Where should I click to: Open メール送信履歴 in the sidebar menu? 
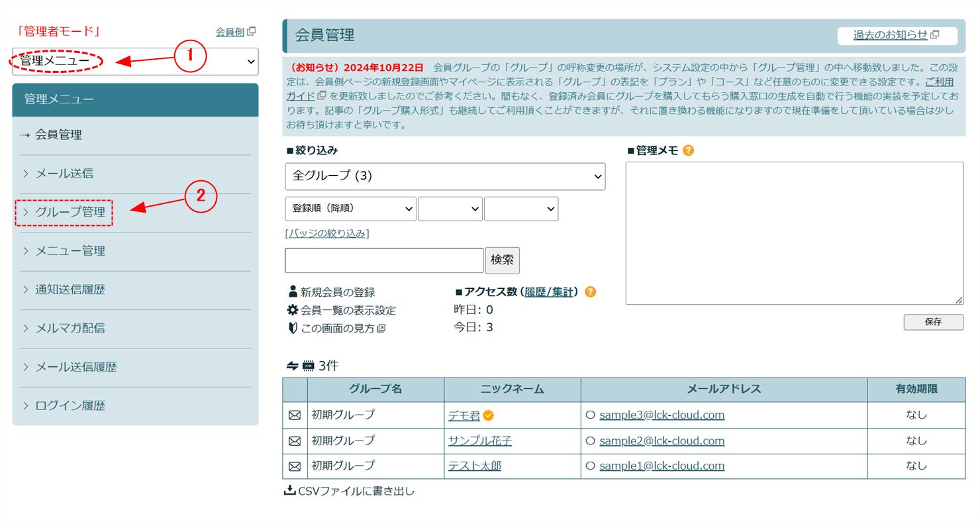coord(75,366)
